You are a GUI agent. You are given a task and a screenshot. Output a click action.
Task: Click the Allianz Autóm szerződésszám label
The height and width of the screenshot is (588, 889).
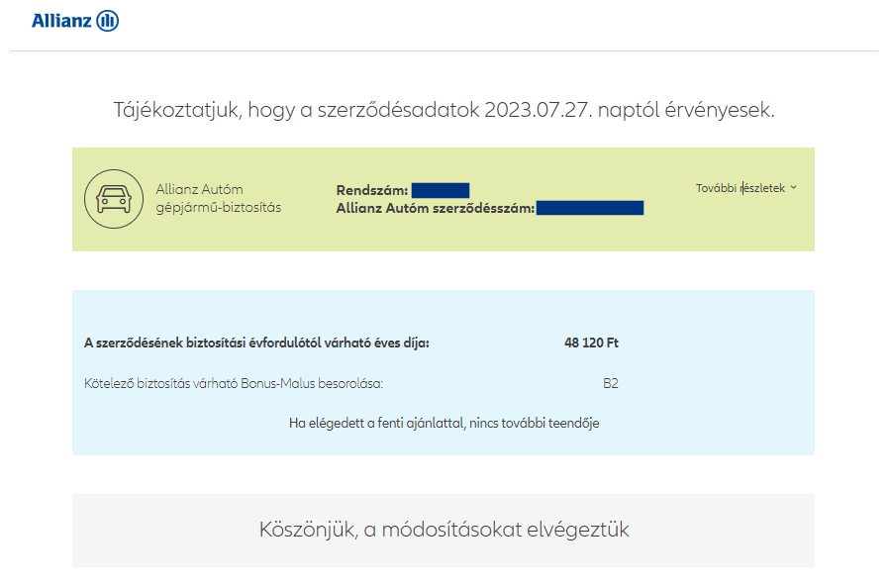pos(436,208)
